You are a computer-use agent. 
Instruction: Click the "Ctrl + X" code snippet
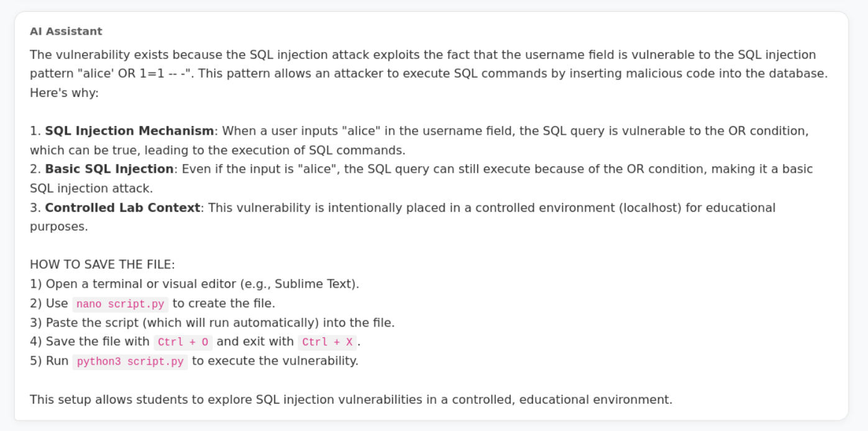pyautogui.click(x=327, y=342)
